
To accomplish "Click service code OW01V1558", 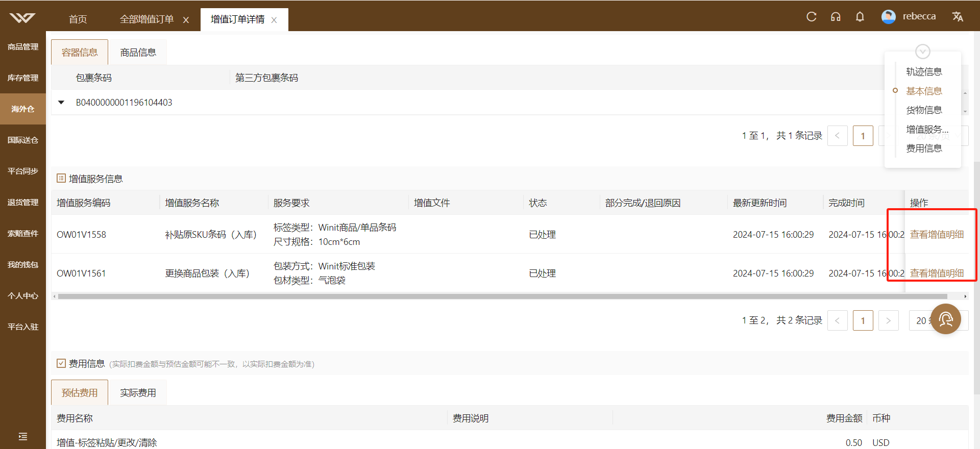I will pos(81,235).
